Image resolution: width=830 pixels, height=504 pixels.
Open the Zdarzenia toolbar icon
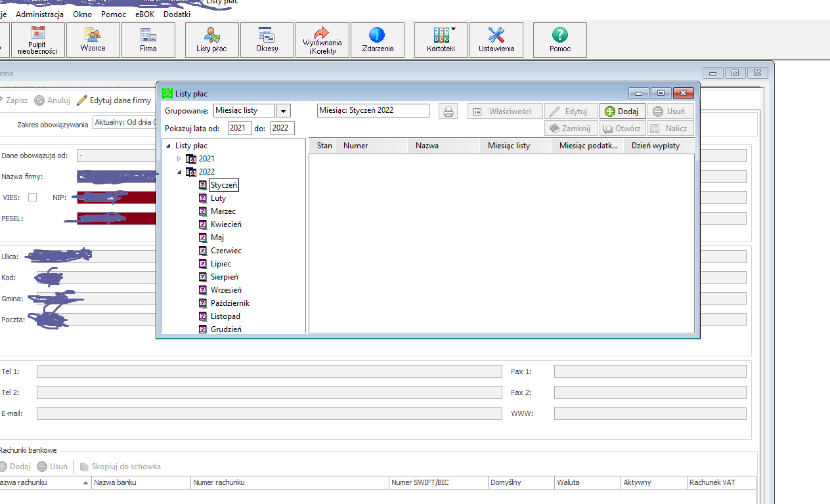click(378, 40)
